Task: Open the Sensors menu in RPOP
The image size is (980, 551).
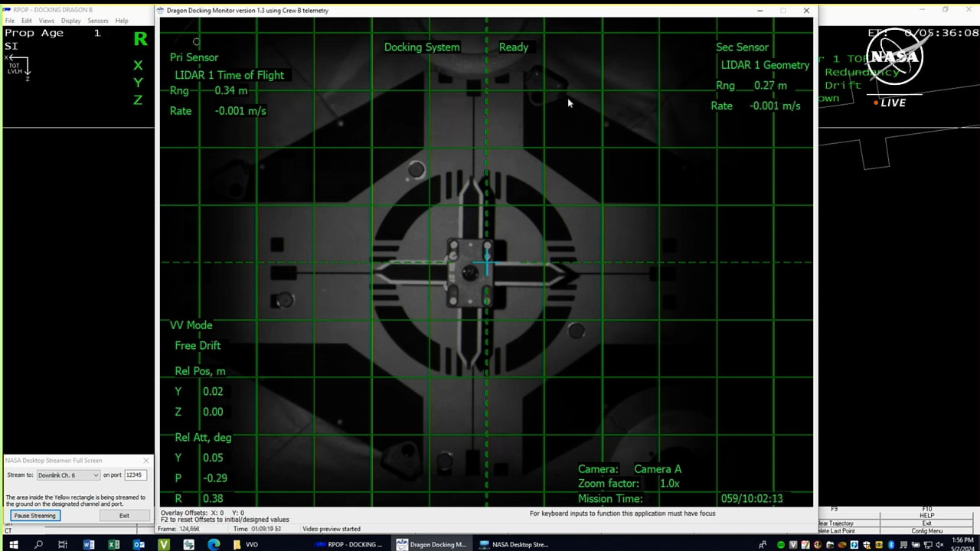Action: (x=98, y=21)
